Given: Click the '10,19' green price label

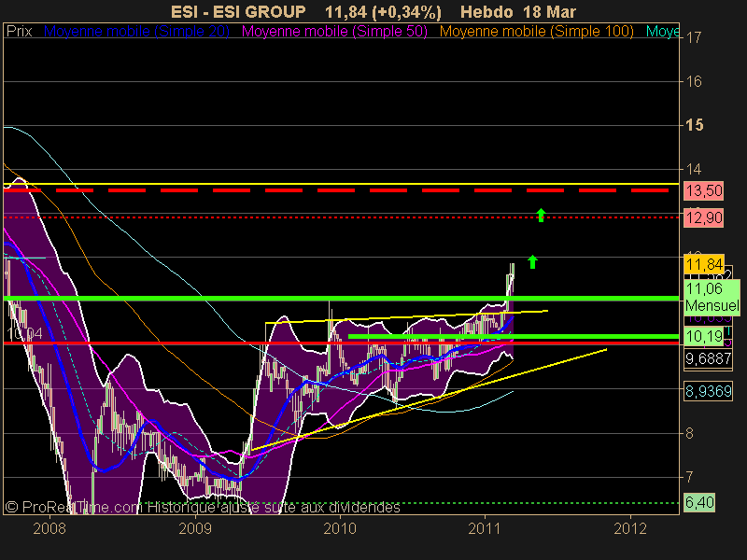Looking at the screenshot, I should click(x=704, y=337).
